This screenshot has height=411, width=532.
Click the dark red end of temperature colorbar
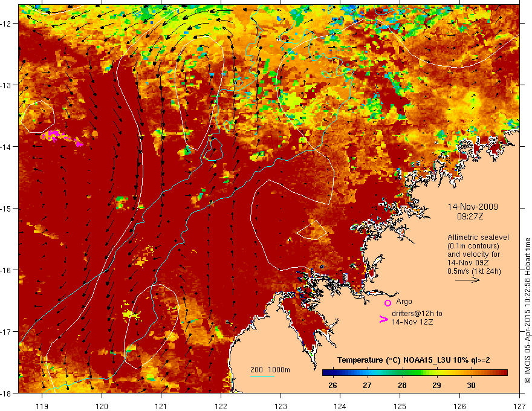pos(503,373)
